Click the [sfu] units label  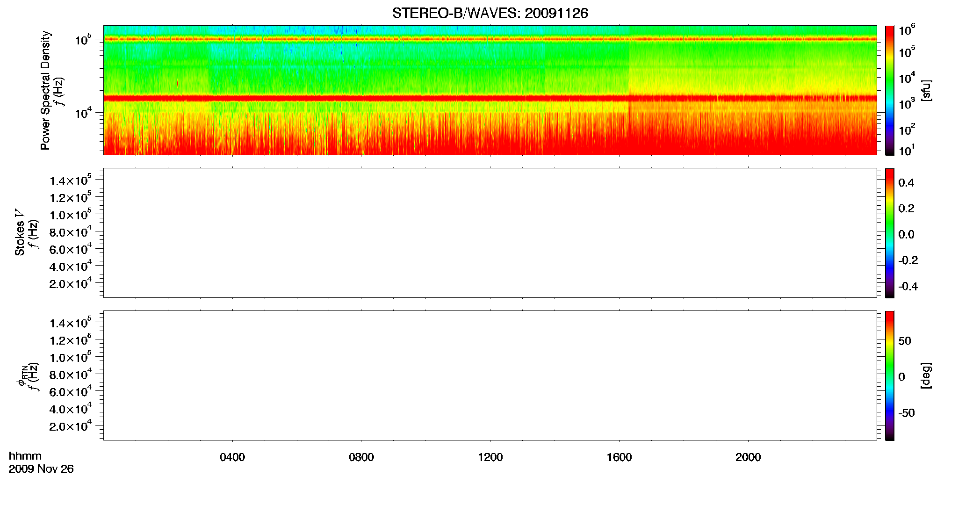tap(926, 90)
